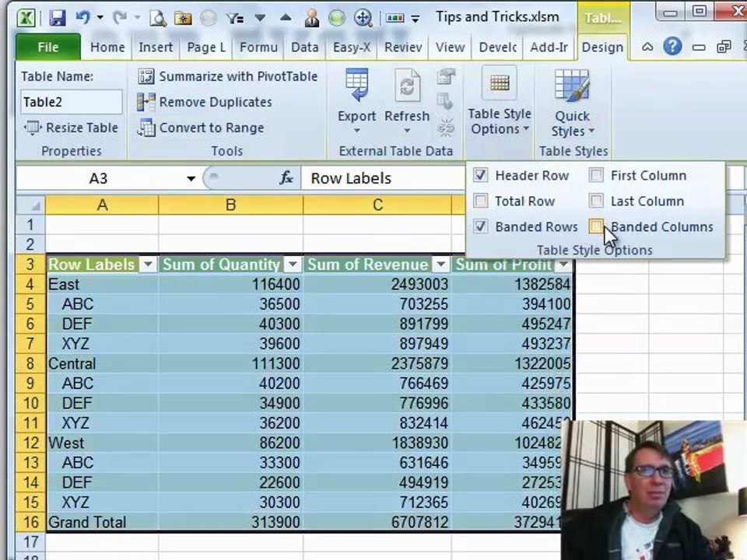Click the Quick Styles label
747x560 pixels.
[572, 124]
